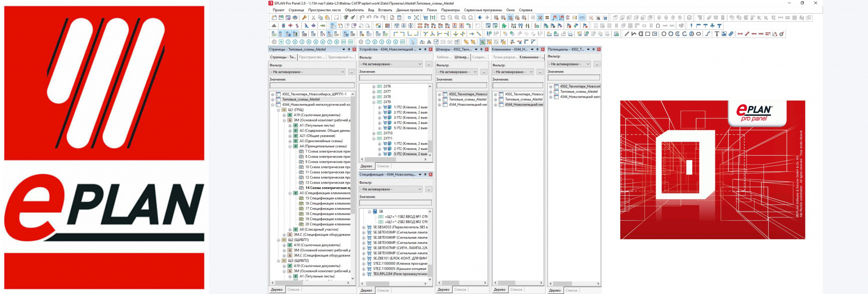
Task: Click the mirror triangle icon
Action: click(x=429, y=42)
